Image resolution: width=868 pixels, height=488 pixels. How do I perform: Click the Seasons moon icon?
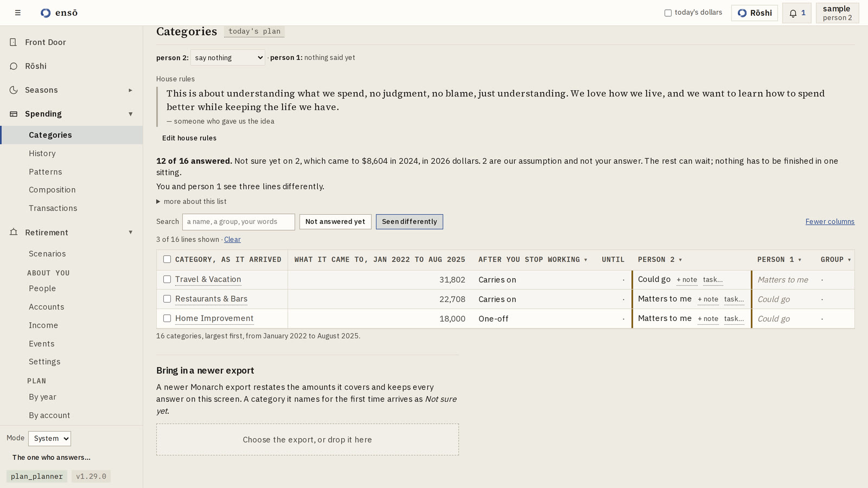point(14,90)
